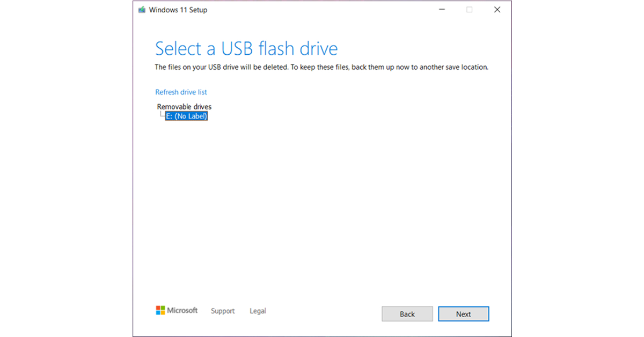The image size is (644, 337).
Task: Click the highlighted drive selection
Action: (187, 116)
